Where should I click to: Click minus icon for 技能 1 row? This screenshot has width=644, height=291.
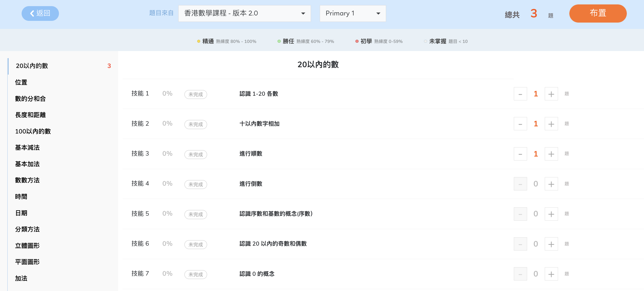520,94
